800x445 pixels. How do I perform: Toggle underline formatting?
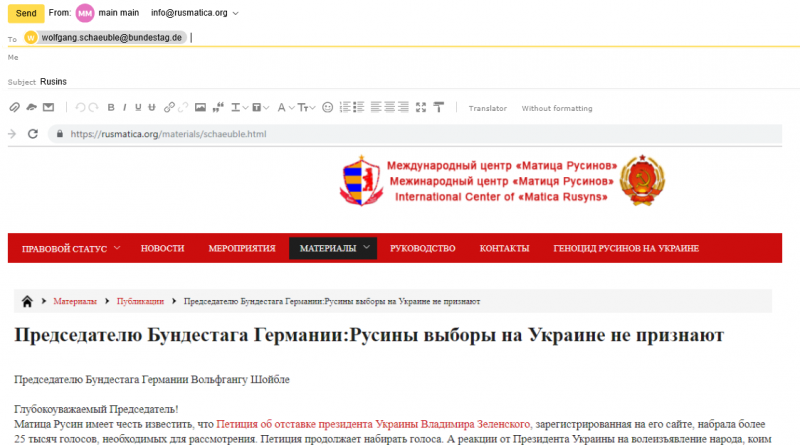pos(138,107)
